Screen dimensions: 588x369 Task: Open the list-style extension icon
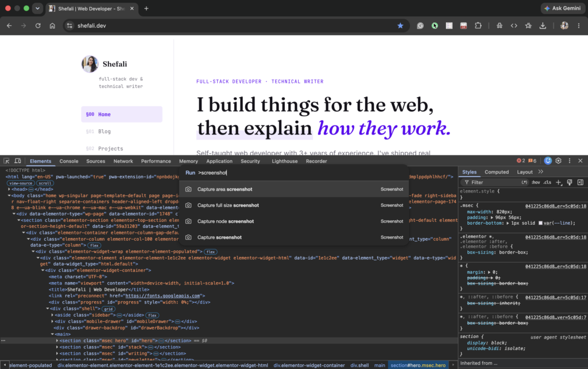[449, 25]
